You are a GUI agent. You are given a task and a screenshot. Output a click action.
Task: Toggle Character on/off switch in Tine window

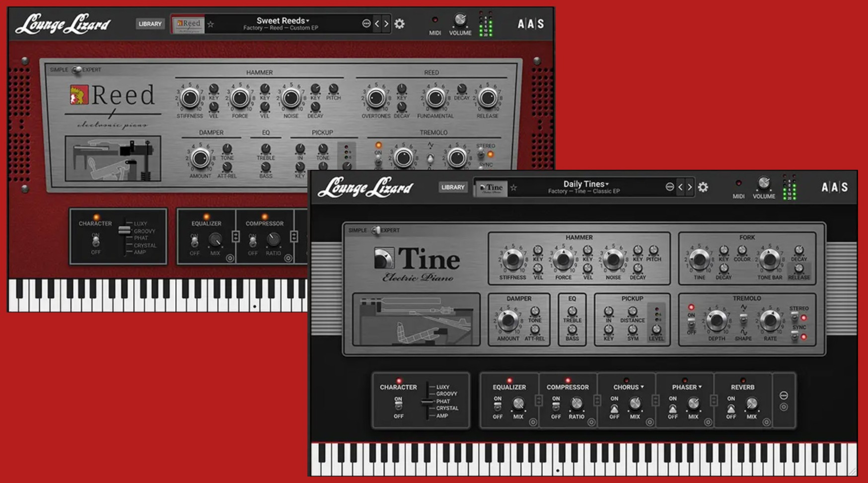(x=398, y=407)
